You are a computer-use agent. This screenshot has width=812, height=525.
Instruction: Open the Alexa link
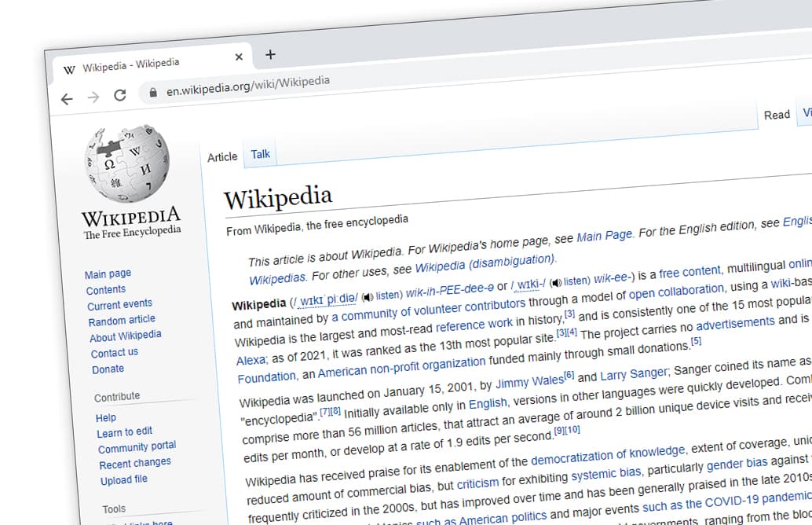(251, 360)
